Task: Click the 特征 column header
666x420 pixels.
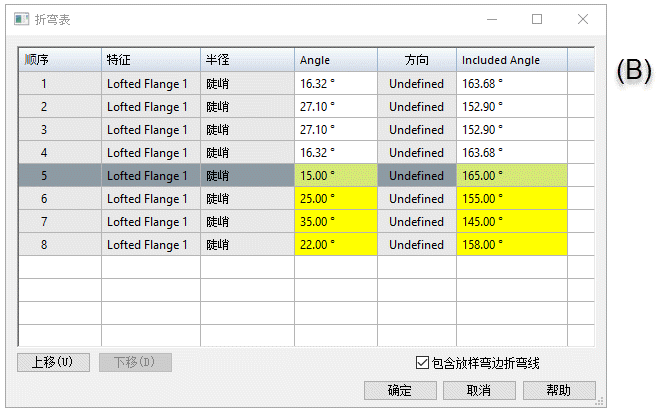Action: (150, 60)
